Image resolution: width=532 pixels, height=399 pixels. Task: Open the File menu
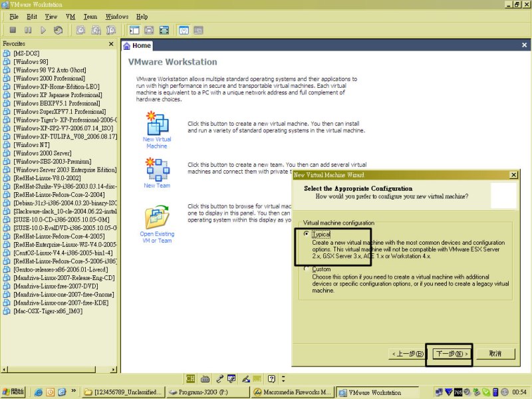point(14,17)
